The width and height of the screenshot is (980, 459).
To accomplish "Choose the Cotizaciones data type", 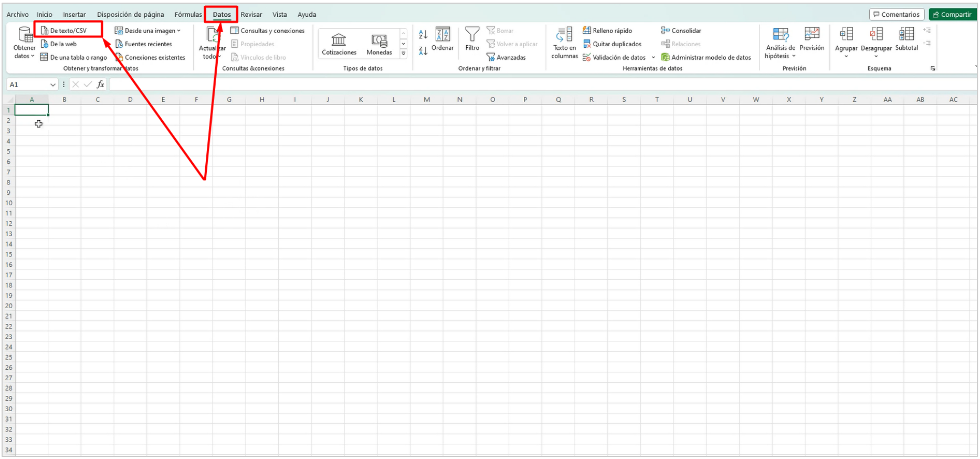I will point(339,40).
